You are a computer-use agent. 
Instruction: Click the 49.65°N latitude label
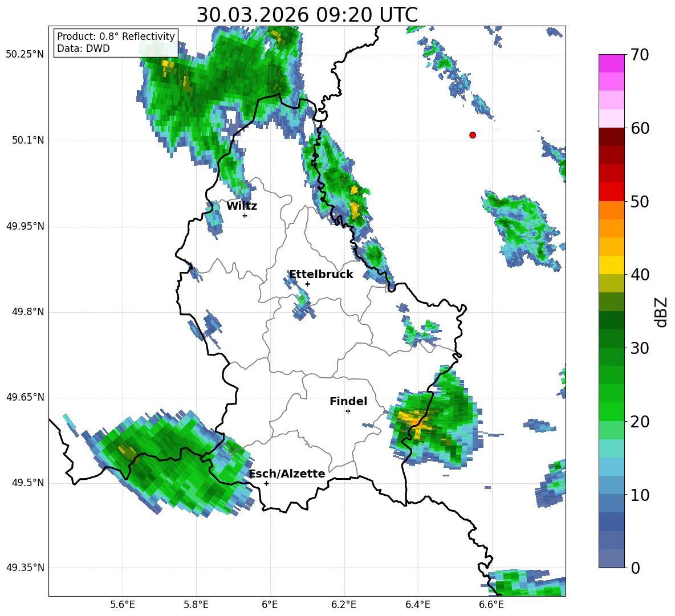(25, 397)
